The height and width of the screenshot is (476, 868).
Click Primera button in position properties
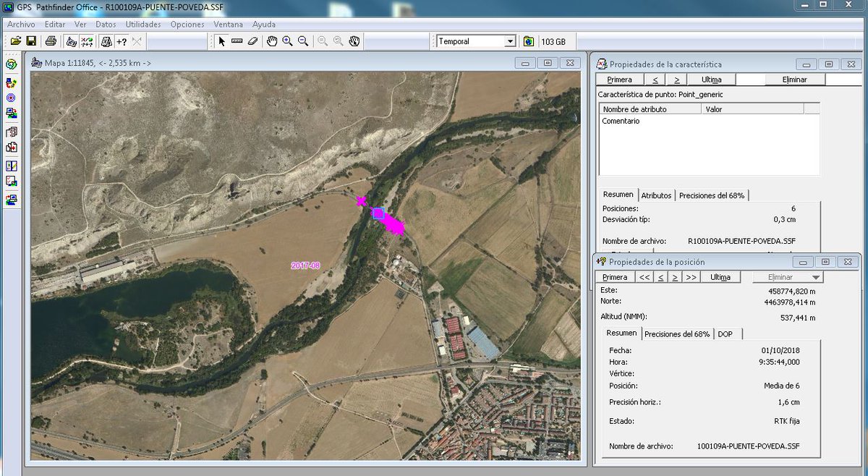(615, 277)
